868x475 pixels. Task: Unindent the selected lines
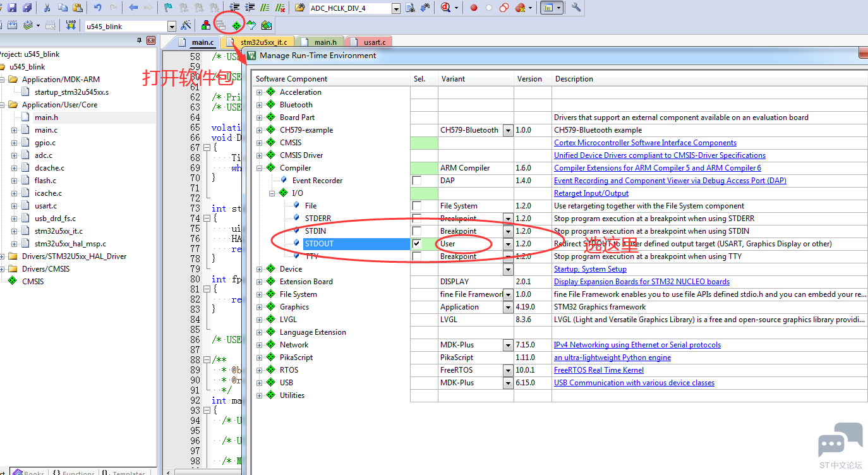tap(250, 8)
